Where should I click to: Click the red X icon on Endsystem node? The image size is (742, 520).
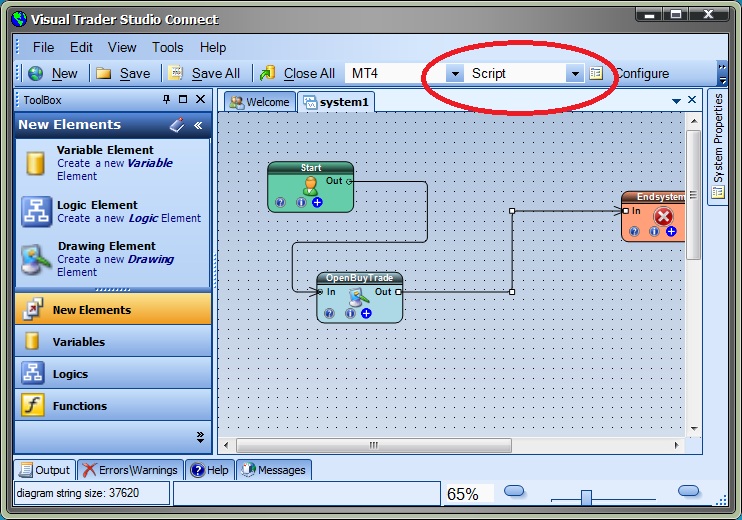click(x=663, y=217)
